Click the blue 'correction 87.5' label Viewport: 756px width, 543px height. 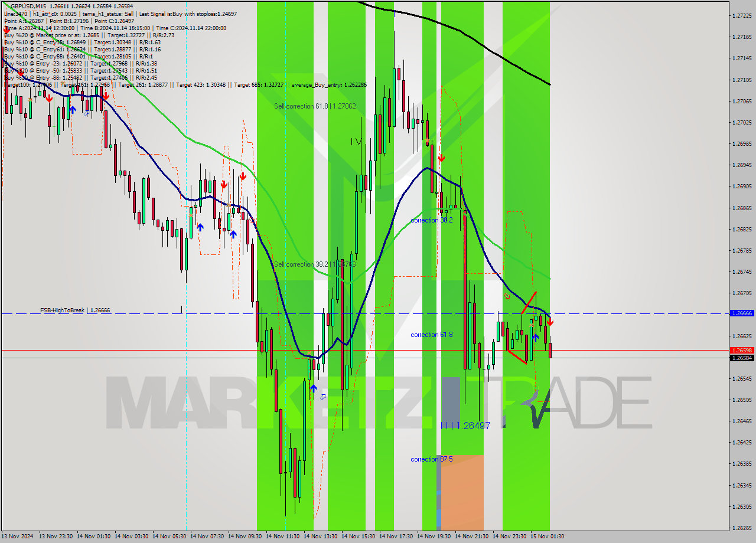point(432,459)
